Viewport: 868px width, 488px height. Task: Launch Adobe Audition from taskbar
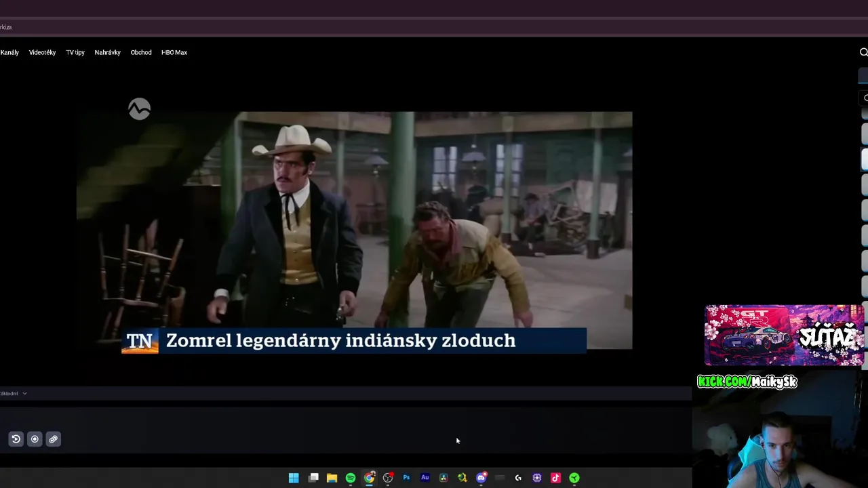(425, 478)
